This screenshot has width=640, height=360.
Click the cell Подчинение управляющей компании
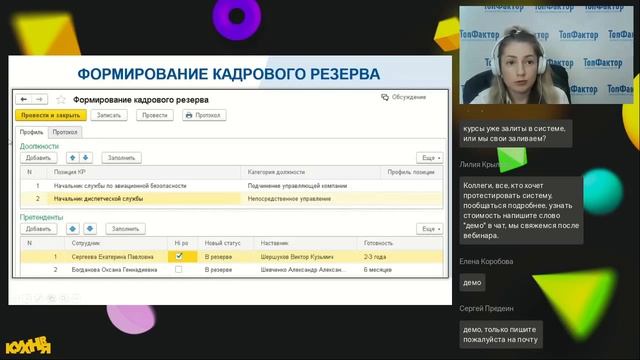(x=297, y=186)
